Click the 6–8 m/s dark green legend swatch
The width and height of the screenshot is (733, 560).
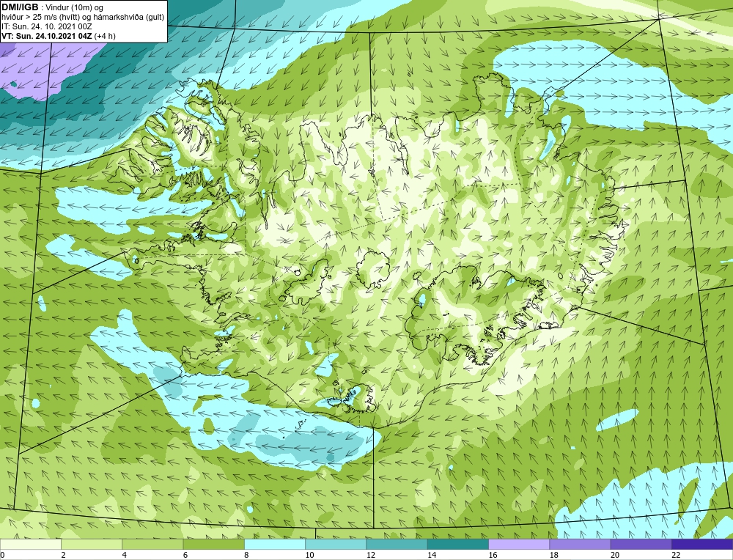(213, 544)
